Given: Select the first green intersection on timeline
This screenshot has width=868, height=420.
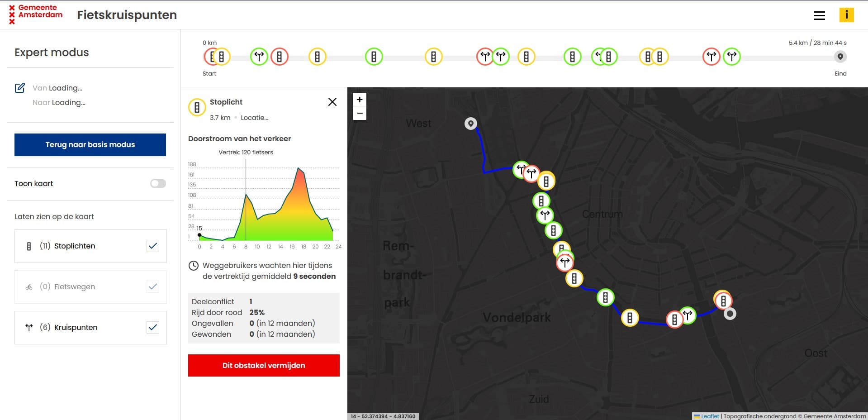Looking at the screenshot, I should pyautogui.click(x=259, y=57).
